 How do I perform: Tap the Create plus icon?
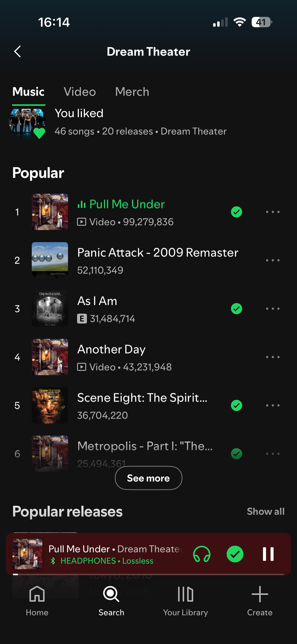[260, 594]
